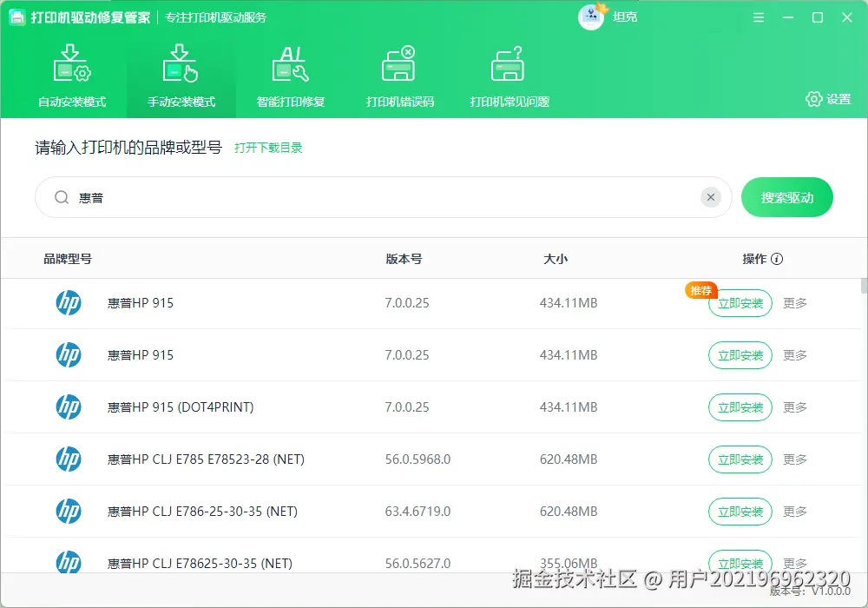
Task: Click 立即安装 for CLJ E785 E78523-28 (NET)
Action: (x=740, y=459)
